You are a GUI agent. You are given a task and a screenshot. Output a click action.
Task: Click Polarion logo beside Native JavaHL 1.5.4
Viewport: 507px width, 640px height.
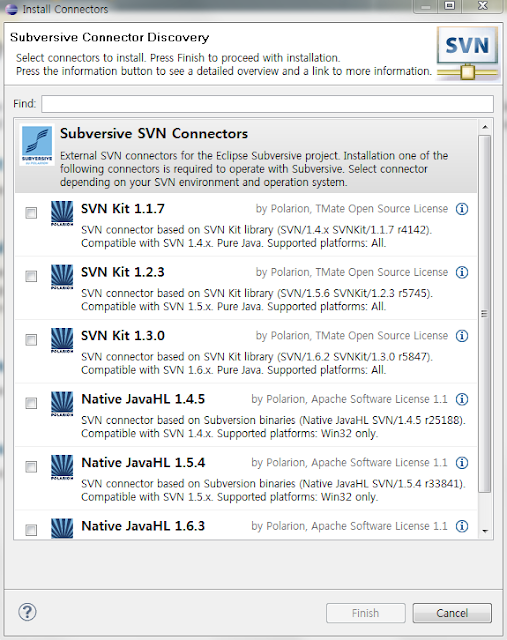(62, 467)
